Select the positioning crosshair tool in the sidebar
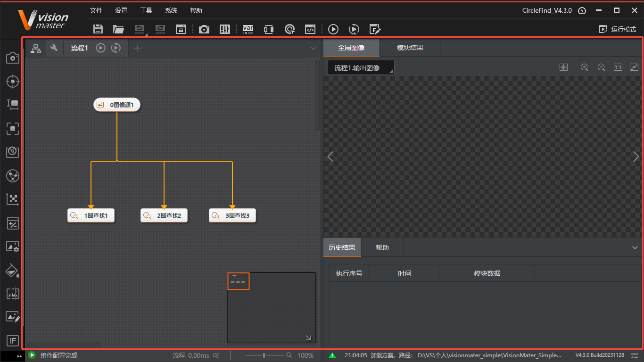This screenshot has height=362, width=644. [x=13, y=82]
